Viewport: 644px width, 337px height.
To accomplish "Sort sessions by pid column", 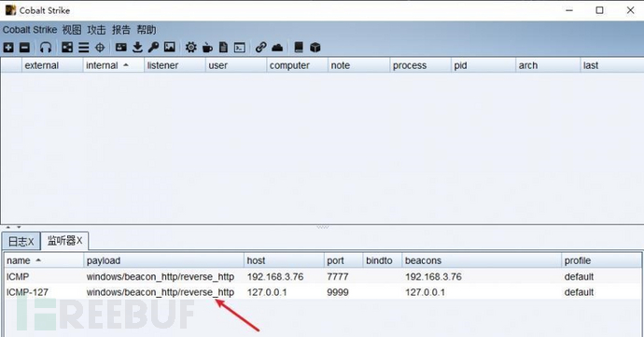I will tap(483, 65).
